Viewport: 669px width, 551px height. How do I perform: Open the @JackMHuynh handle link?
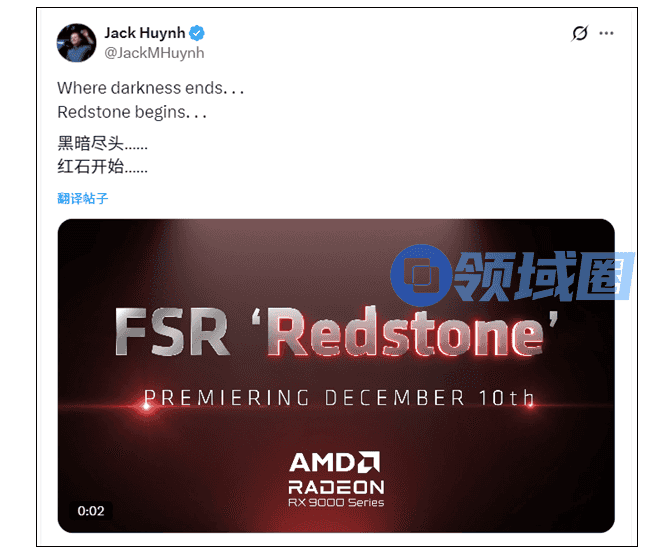[154, 53]
